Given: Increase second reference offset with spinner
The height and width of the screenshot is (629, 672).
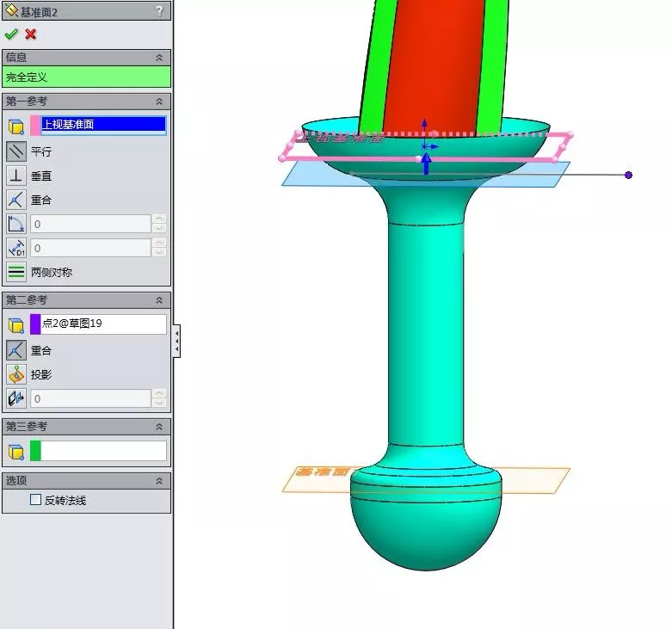Looking at the screenshot, I should click(159, 394).
